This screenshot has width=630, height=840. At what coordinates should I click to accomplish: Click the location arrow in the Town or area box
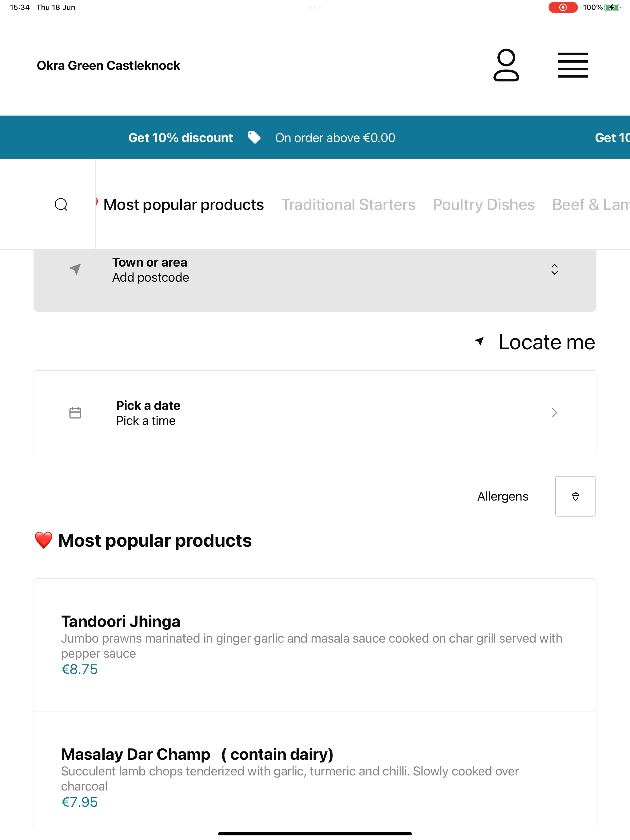tap(75, 269)
